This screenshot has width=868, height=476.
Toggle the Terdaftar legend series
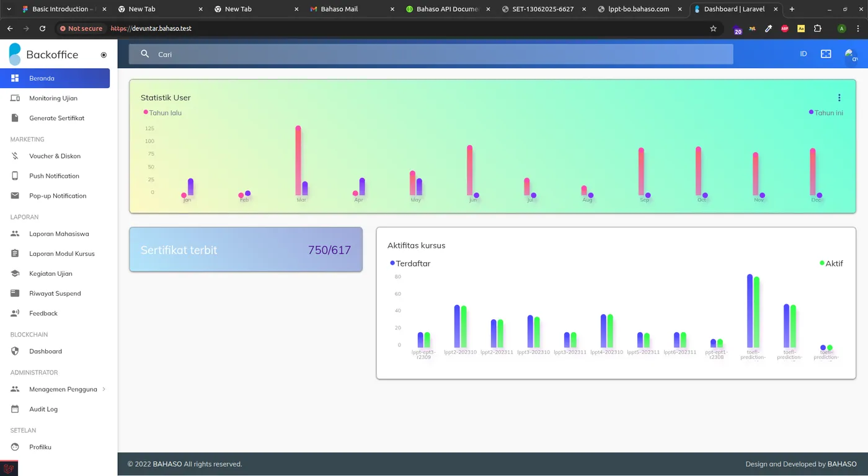coord(410,263)
